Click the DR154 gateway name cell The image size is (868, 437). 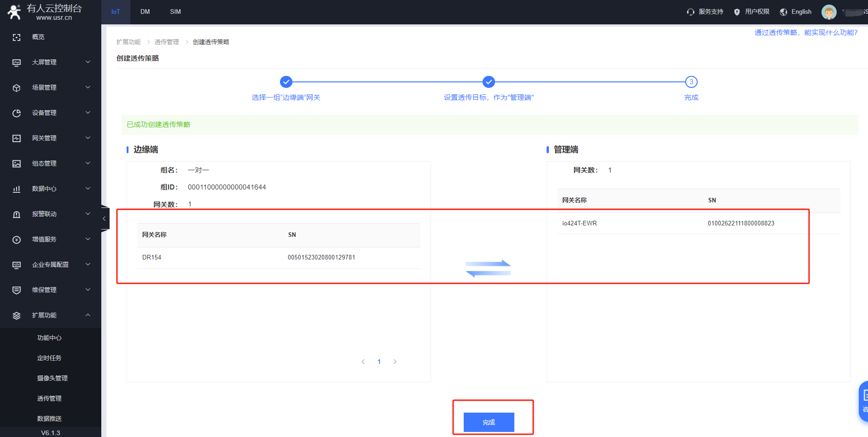pyautogui.click(x=151, y=258)
